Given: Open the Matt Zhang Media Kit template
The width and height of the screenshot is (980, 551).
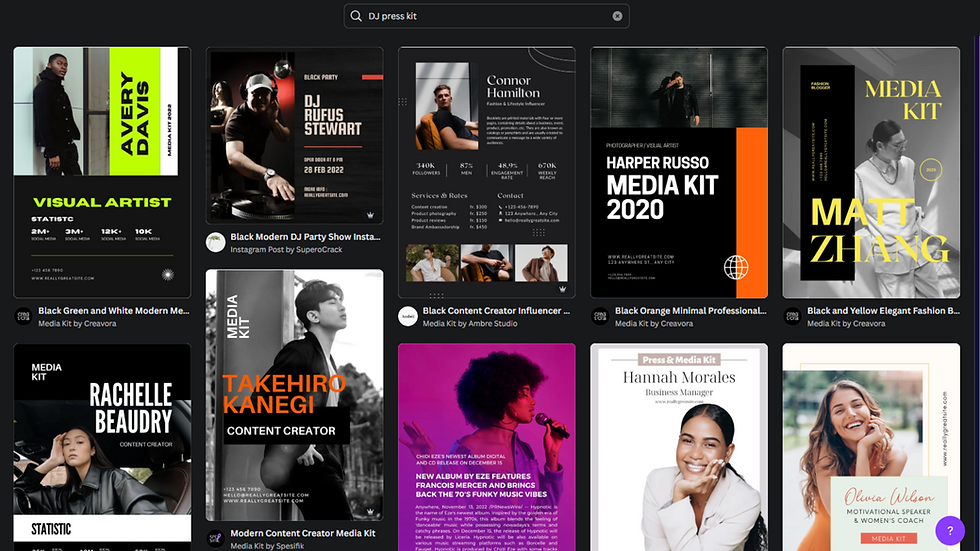Looking at the screenshot, I should click(871, 172).
